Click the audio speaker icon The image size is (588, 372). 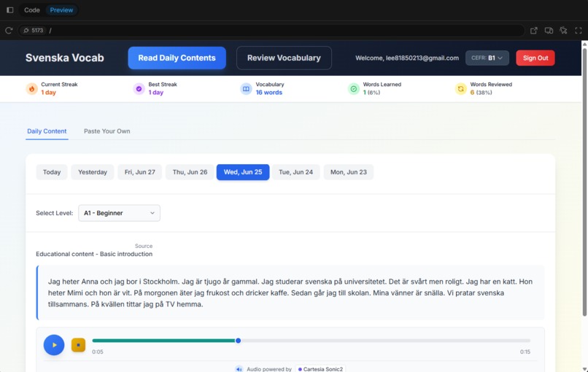239,369
